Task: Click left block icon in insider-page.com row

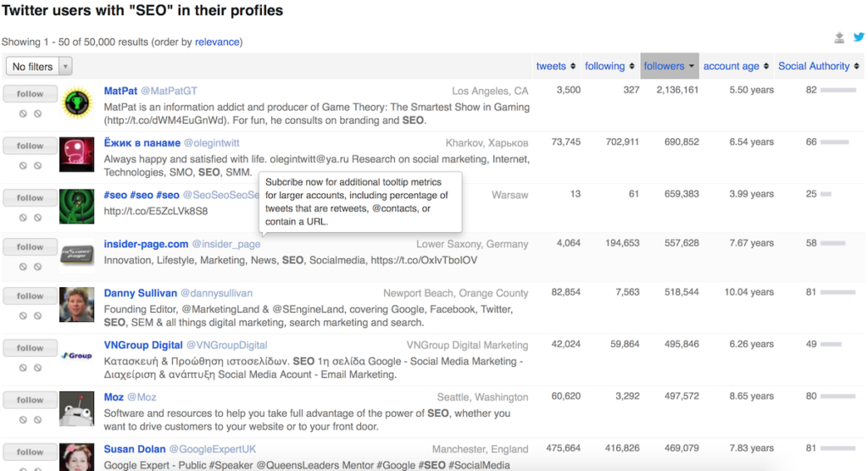Action: (x=23, y=267)
